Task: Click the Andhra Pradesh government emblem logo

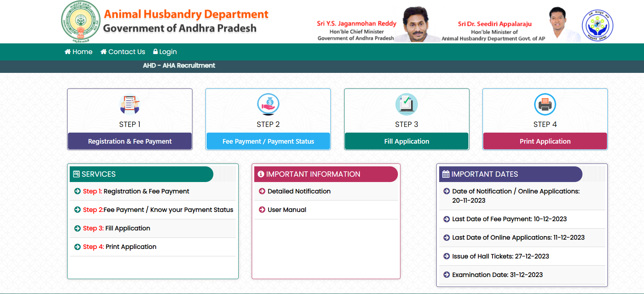Action: point(81,22)
